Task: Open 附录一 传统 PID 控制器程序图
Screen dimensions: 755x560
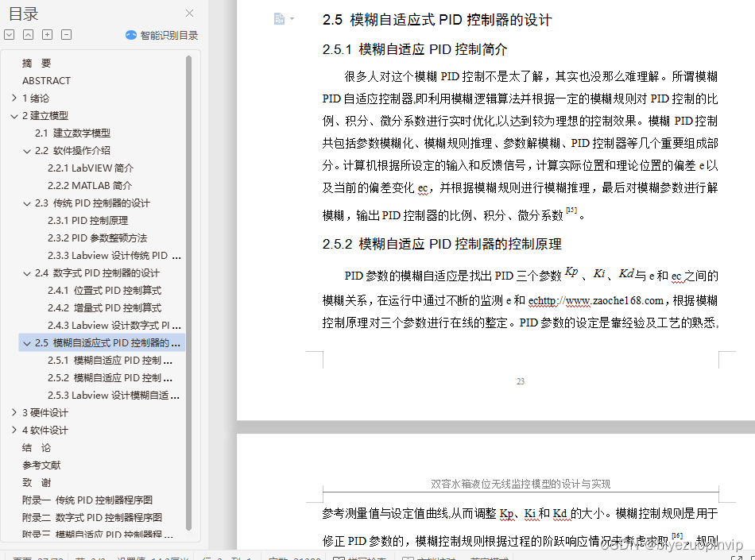Action: [x=87, y=500]
